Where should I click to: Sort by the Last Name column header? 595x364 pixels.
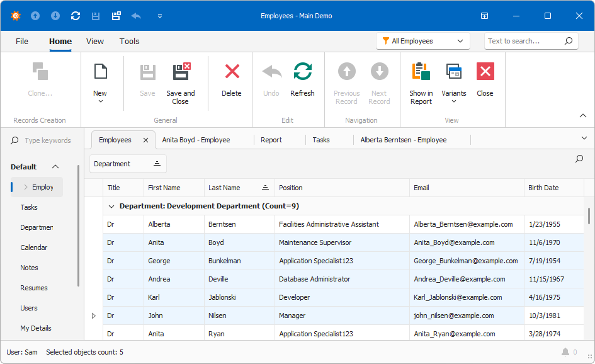pos(239,188)
